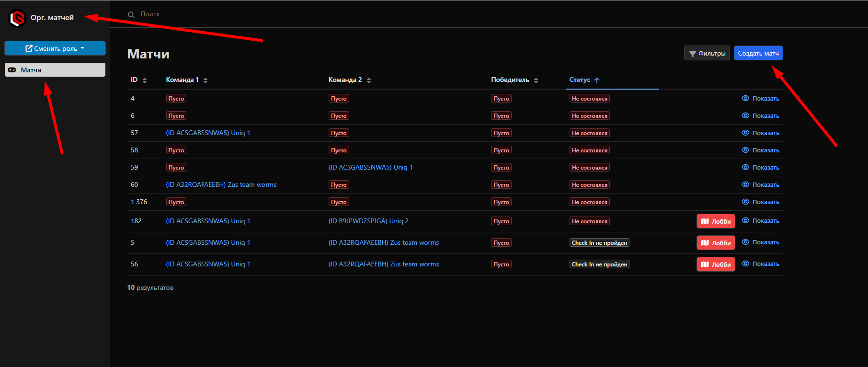Open the Фильтры funnel button
The image size is (868, 367).
point(707,53)
